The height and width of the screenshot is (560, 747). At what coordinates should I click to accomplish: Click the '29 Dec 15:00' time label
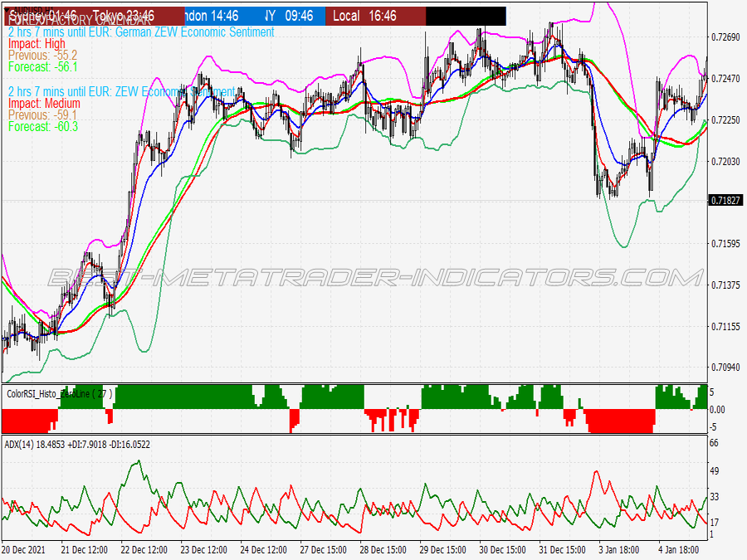(442, 550)
